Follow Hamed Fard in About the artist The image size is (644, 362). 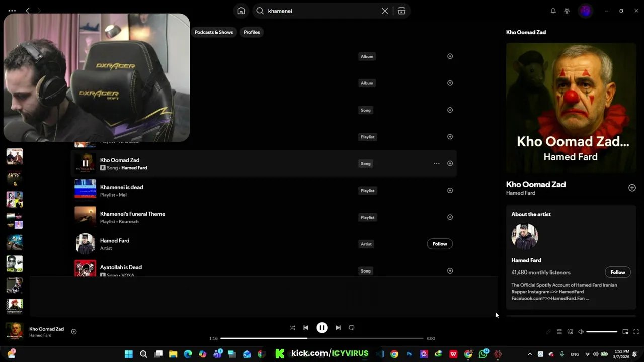coord(618,272)
